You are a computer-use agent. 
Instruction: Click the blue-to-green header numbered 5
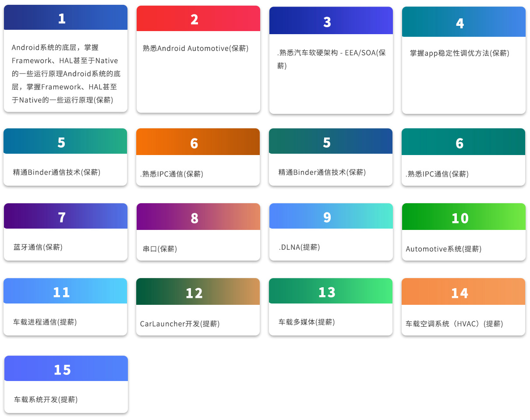coord(65,141)
